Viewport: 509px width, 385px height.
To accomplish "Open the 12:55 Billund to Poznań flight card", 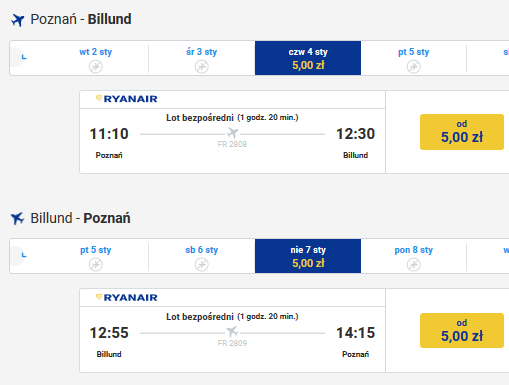I will [x=232, y=331].
